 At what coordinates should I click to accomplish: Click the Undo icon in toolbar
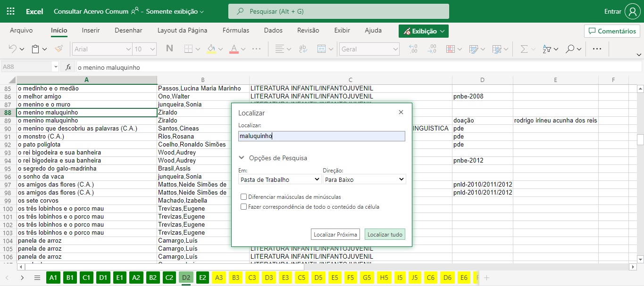point(13,49)
